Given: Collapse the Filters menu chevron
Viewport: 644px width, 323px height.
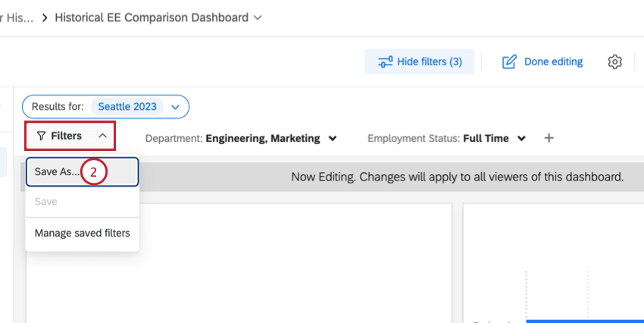Looking at the screenshot, I should [102, 136].
